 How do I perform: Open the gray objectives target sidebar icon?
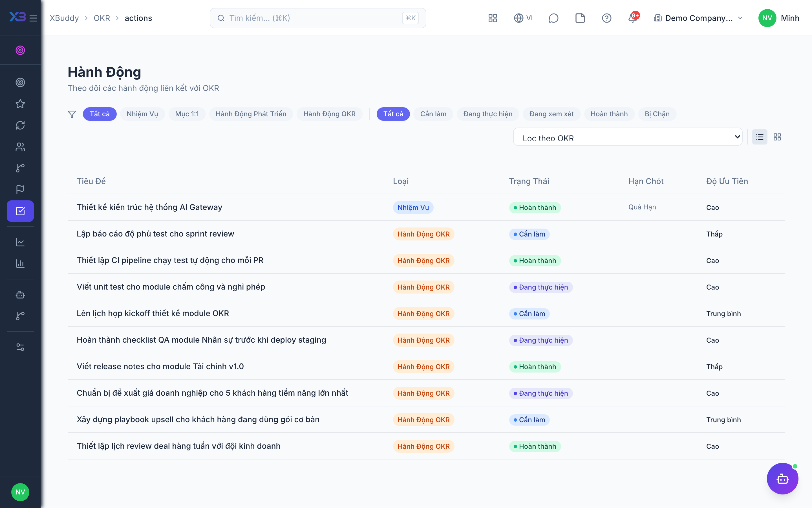coord(20,82)
